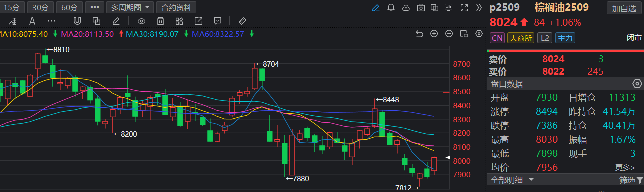
Task: Click the 更多> link in quote data
Action: [625, 167]
